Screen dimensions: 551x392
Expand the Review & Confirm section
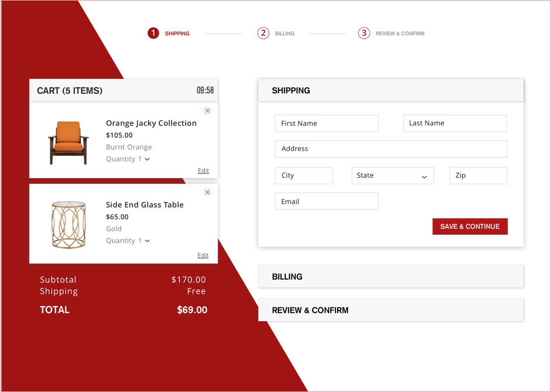tap(391, 309)
